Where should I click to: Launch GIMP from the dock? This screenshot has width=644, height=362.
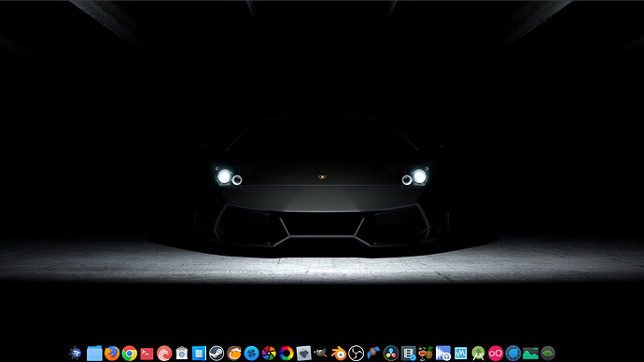(321, 353)
